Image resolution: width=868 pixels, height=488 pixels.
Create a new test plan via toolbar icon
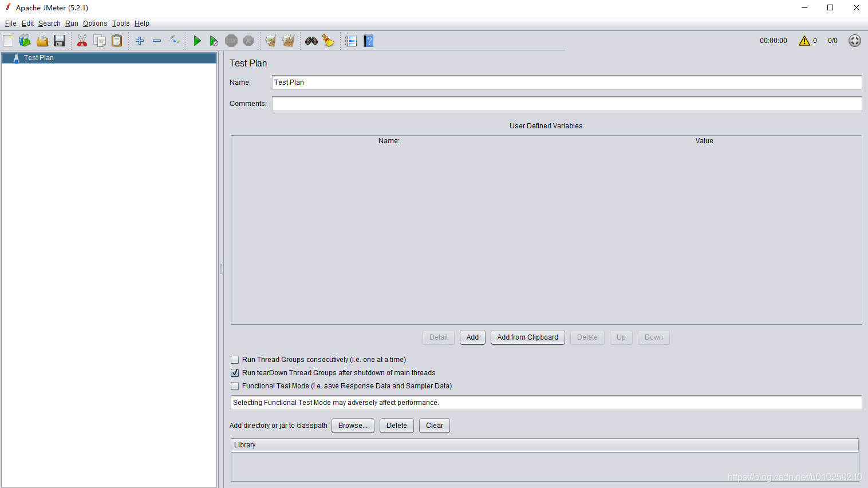8,41
